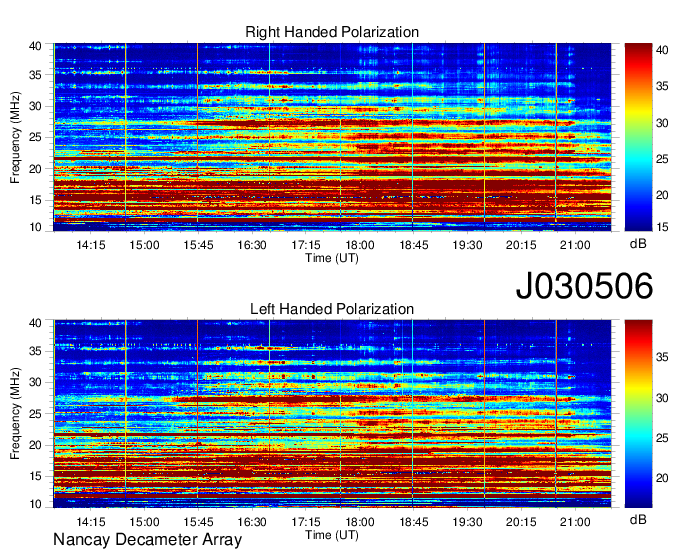Image resolution: width=680 pixels, height=552 pixels.
Task: Click 14:15 time tick of Left Handed plot
Action: click(x=91, y=521)
